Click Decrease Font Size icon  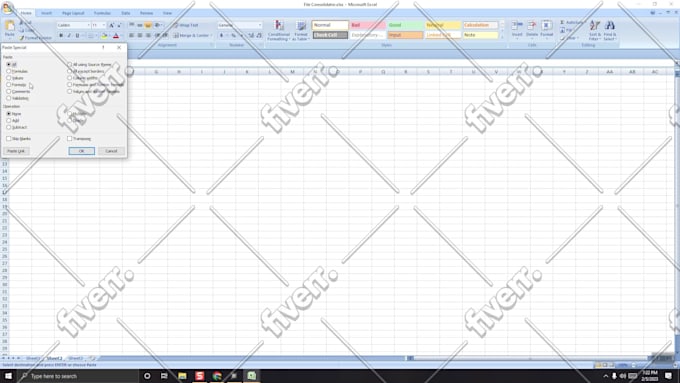pyautogui.click(x=119, y=25)
